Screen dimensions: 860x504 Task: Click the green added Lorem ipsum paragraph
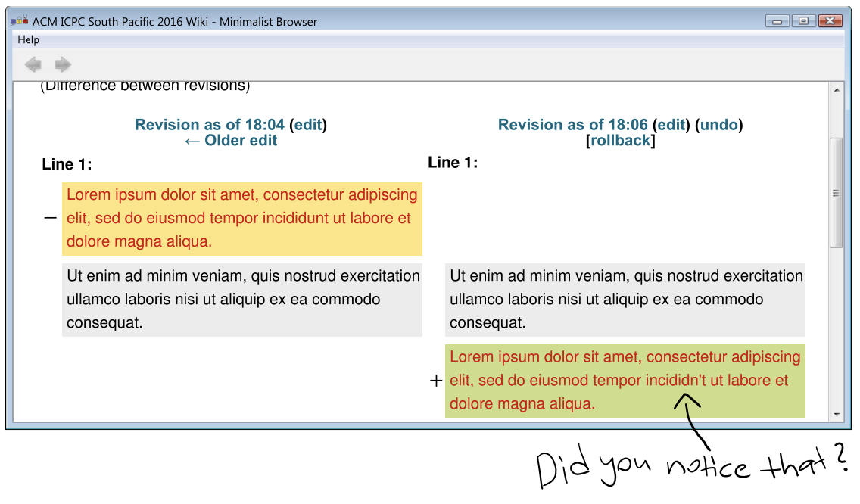point(625,381)
